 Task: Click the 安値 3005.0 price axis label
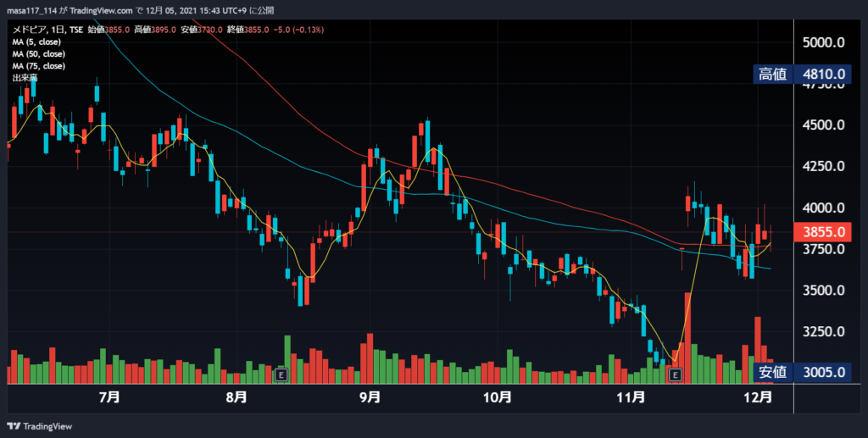(x=802, y=372)
